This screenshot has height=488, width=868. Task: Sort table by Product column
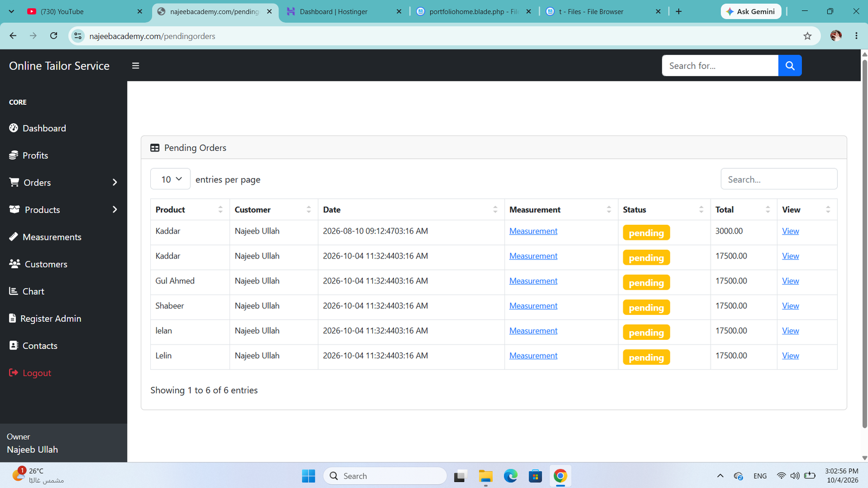coord(190,210)
